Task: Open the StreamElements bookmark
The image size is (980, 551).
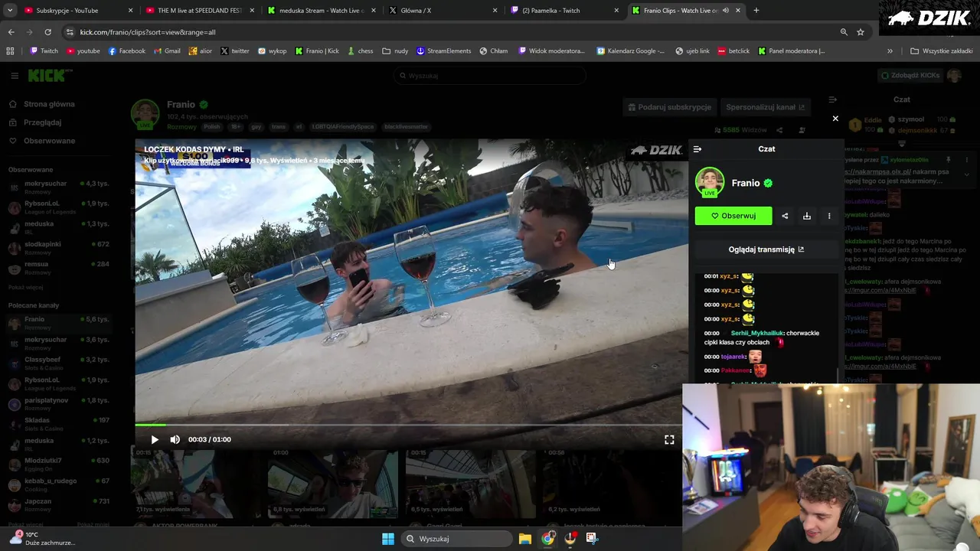Action: point(443,51)
